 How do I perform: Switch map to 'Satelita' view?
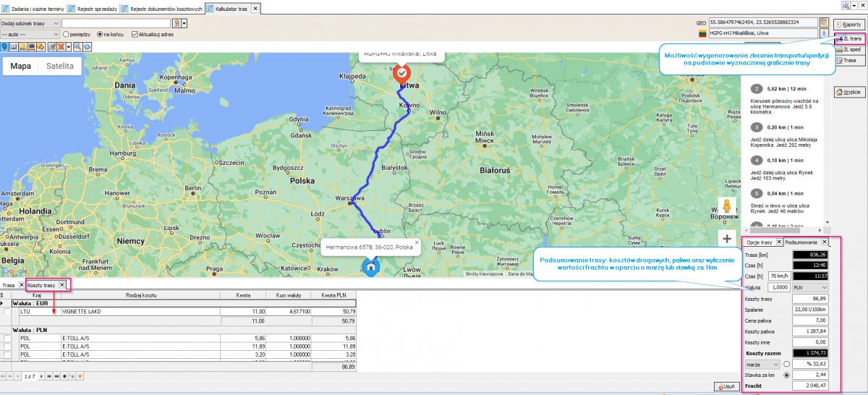tap(60, 66)
